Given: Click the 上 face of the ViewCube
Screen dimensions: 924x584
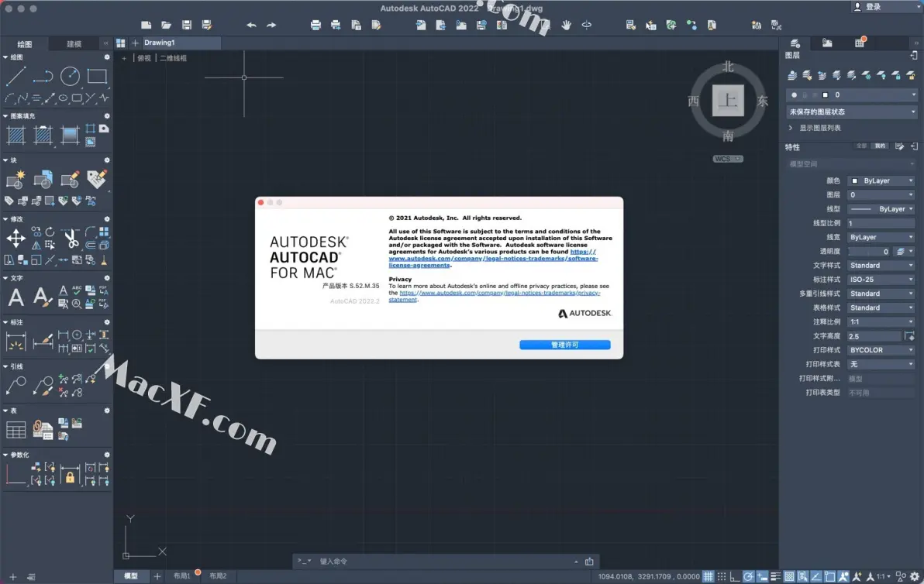Looking at the screenshot, I should [728, 101].
